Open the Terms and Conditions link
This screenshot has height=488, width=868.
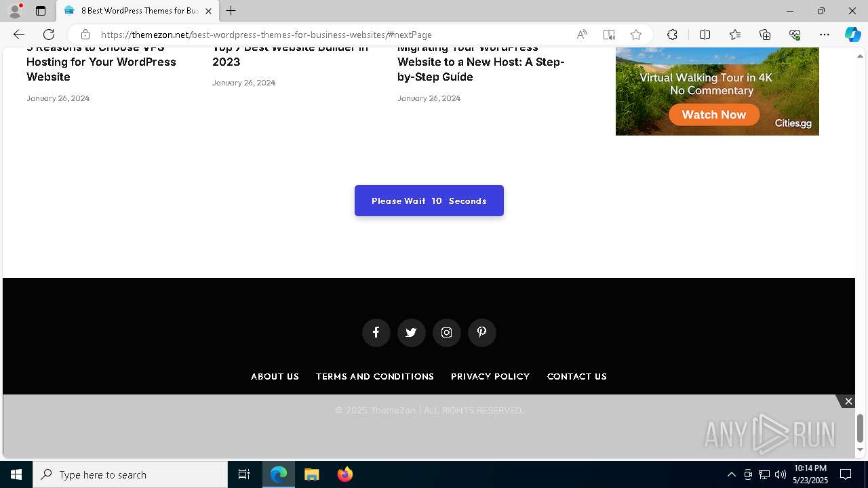click(x=375, y=376)
